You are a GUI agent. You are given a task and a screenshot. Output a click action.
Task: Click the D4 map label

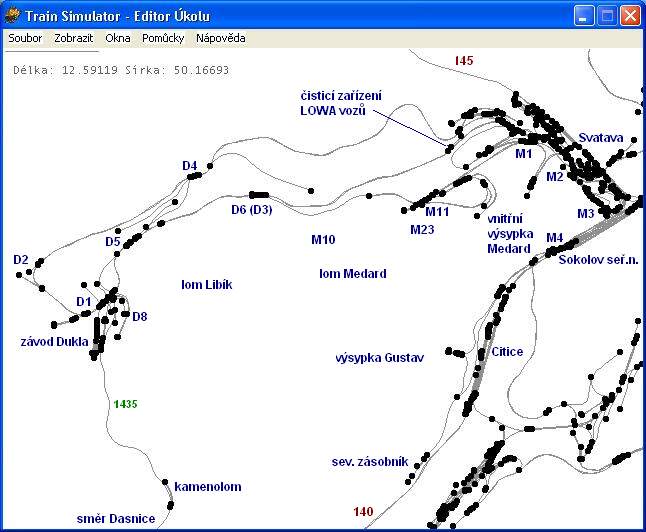(x=190, y=166)
